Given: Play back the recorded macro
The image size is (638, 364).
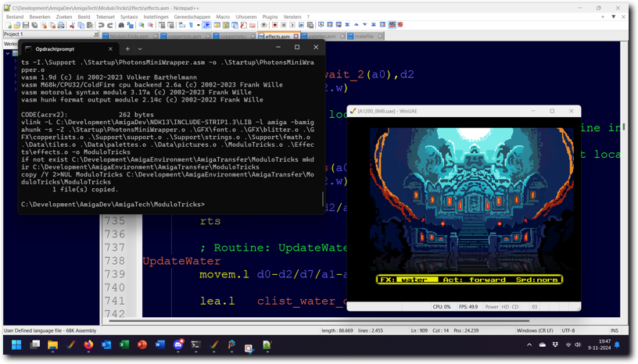Looking at the screenshot, I should (292, 25).
